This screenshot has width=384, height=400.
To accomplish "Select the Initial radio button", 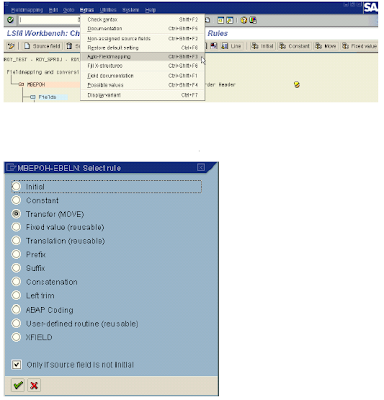I will pyautogui.click(x=16, y=186).
